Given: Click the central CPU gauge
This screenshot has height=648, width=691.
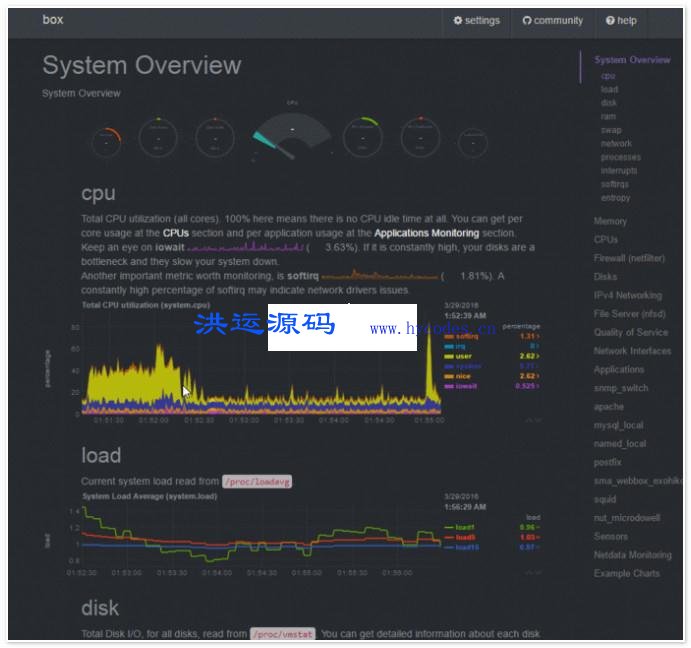Looking at the screenshot, I should click(x=292, y=135).
